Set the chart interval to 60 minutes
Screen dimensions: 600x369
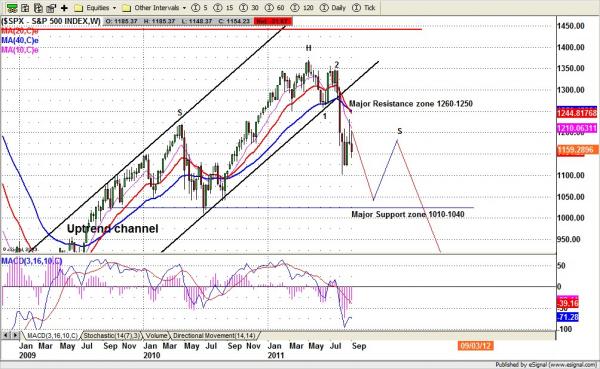(275, 8)
